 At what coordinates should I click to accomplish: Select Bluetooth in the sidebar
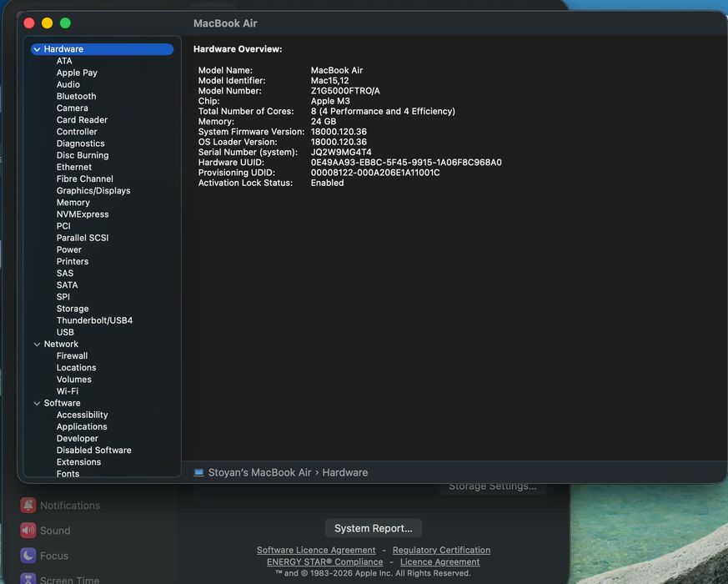77,96
